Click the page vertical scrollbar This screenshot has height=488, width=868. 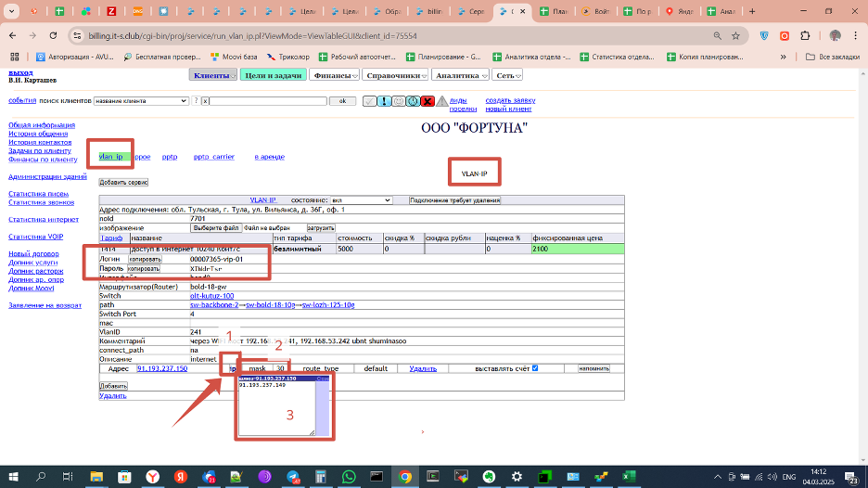point(863,267)
